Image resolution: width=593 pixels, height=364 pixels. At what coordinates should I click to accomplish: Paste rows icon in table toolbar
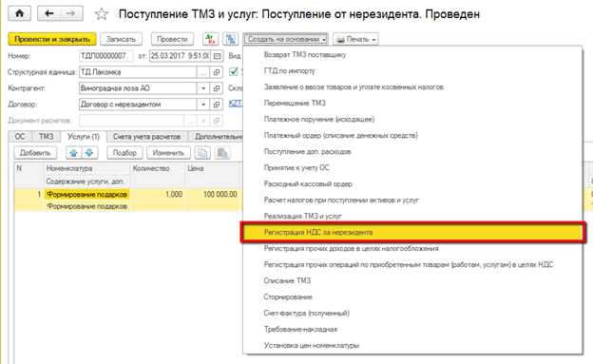click(222, 153)
